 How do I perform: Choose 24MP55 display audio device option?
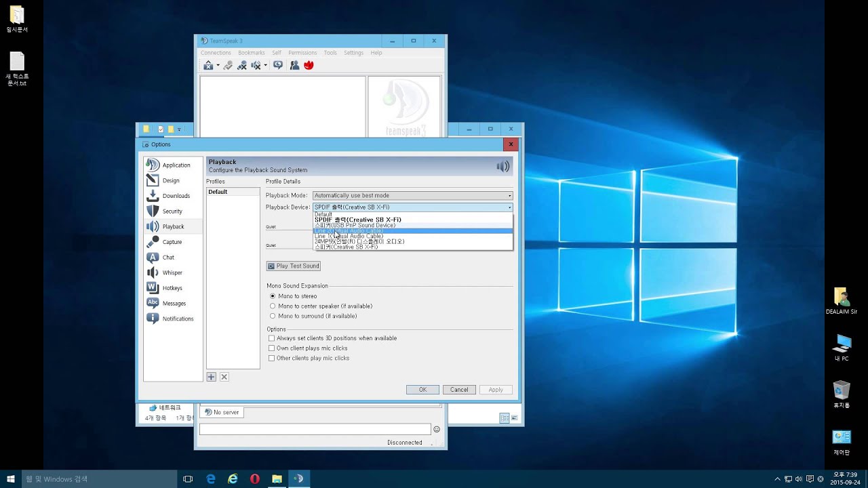click(x=412, y=241)
